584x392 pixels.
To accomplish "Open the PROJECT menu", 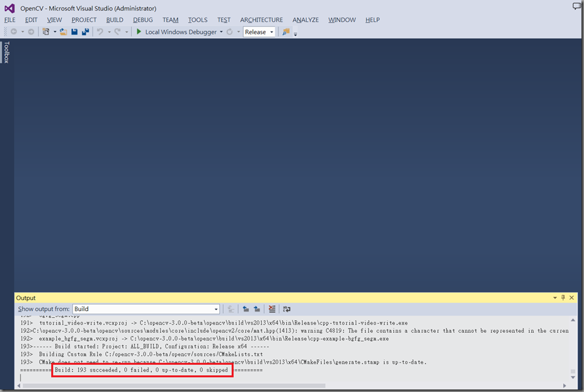I will point(84,20).
